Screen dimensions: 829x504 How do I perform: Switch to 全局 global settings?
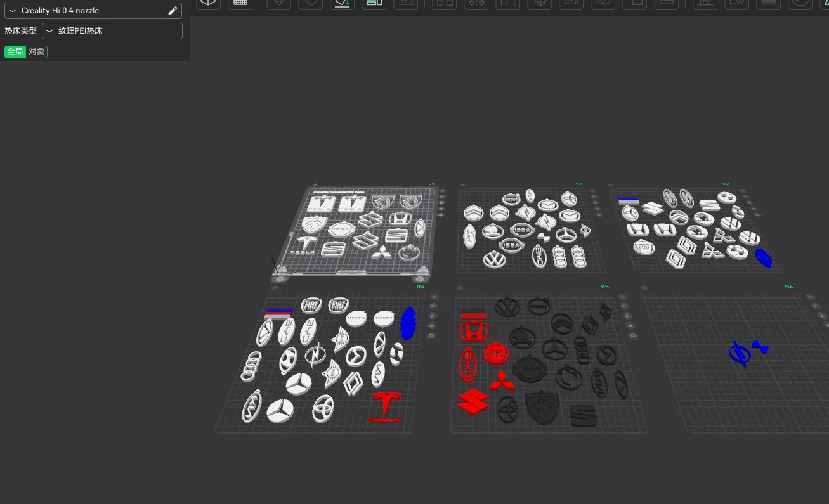coord(15,52)
